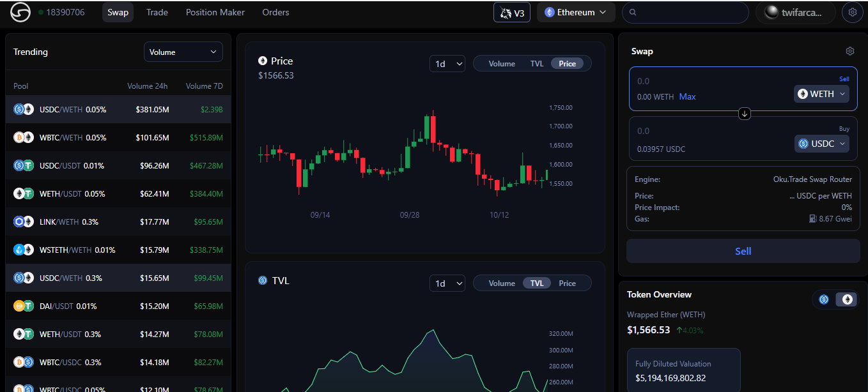This screenshot has width=868, height=392.
Task: Click $338.75M in WSTETH/WETH row
Action: pyautogui.click(x=206, y=250)
